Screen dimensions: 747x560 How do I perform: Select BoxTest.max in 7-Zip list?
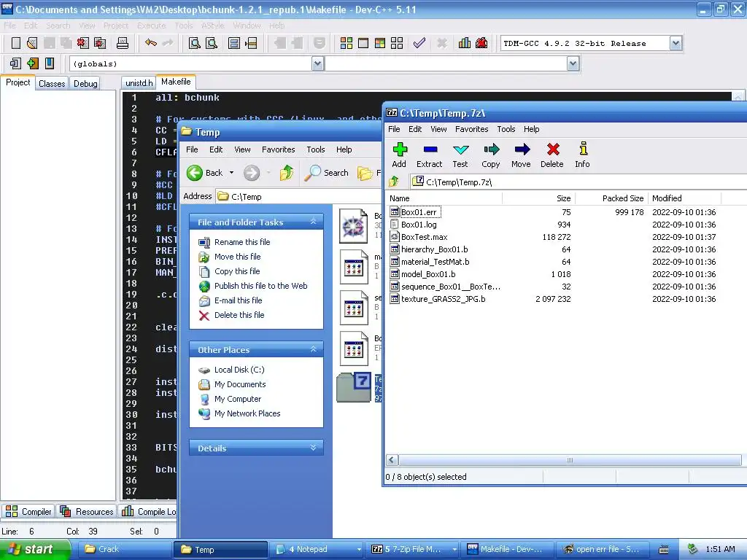point(424,237)
